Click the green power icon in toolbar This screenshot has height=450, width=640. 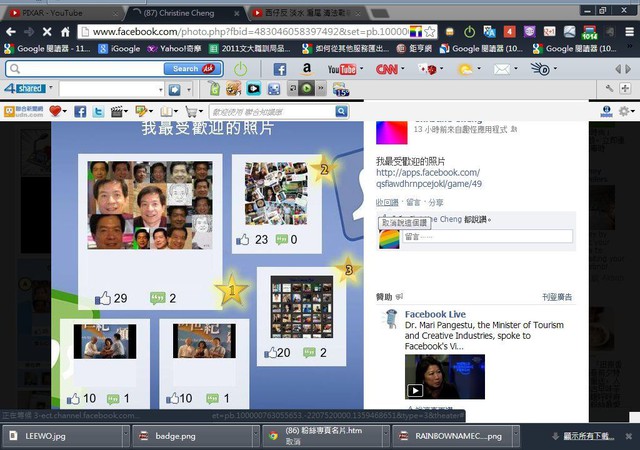coord(240,69)
